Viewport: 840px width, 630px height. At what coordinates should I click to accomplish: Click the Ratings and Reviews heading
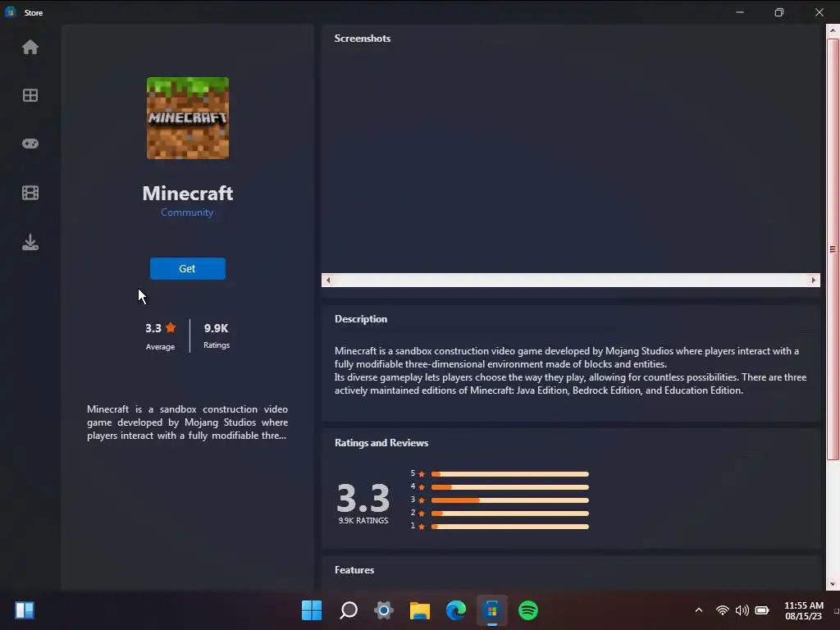[x=381, y=443]
